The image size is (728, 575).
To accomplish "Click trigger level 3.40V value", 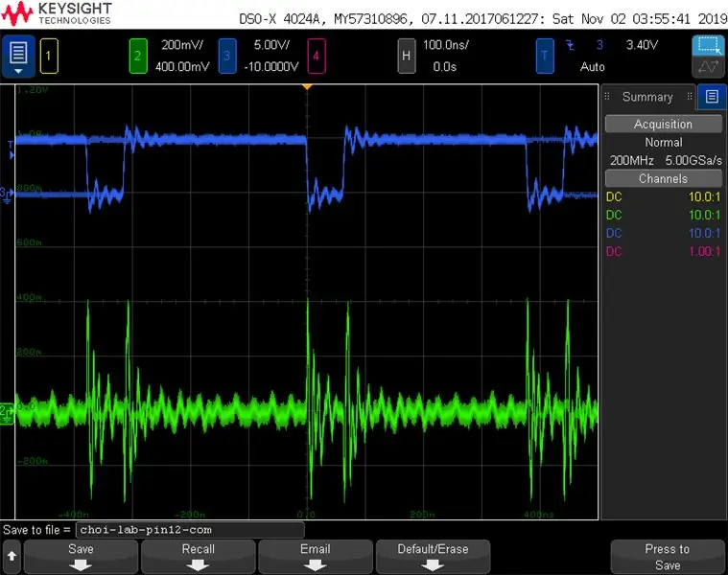I will [642, 45].
